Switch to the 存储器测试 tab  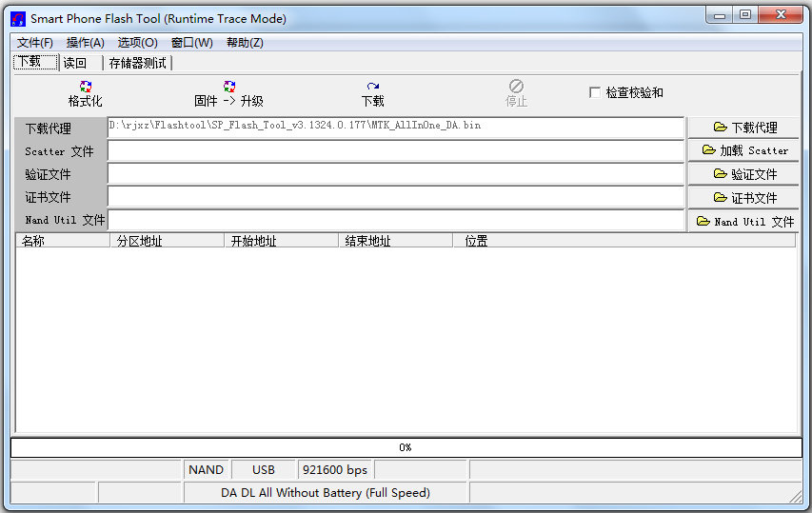click(x=137, y=63)
